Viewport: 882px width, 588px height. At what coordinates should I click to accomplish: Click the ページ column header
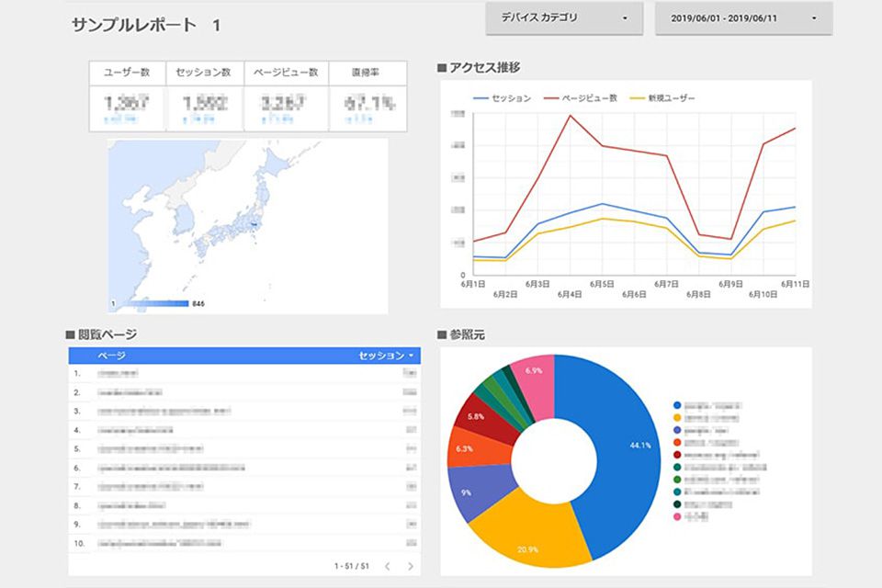(x=111, y=356)
